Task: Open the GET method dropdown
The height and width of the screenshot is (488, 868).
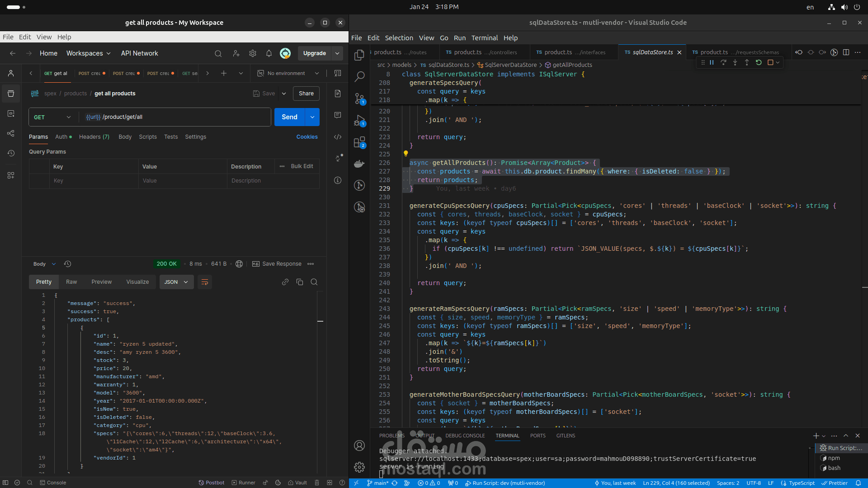Action: (x=52, y=117)
